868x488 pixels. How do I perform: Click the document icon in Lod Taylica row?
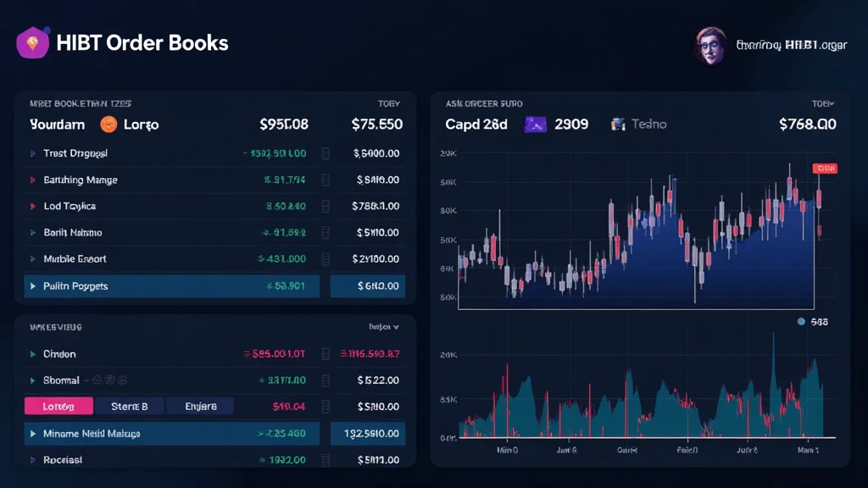point(325,207)
